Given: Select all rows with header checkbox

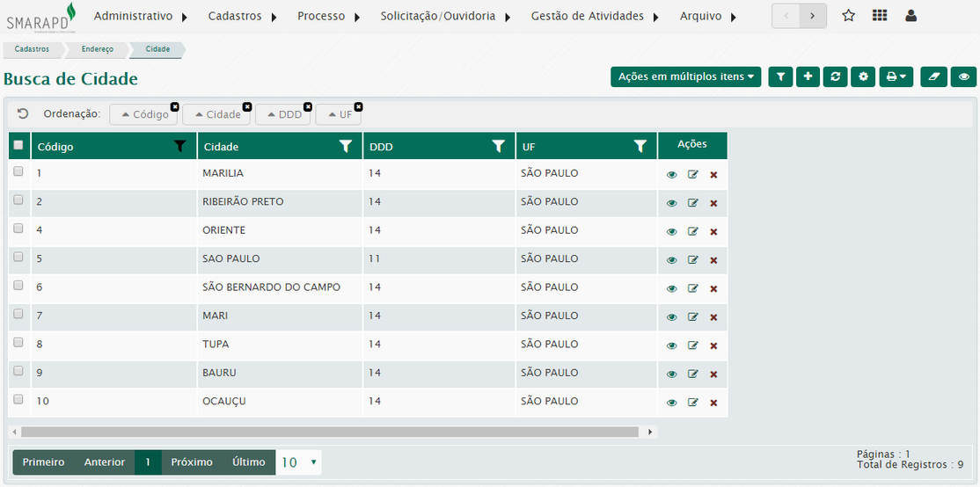Looking at the screenshot, I should pos(18,146).
